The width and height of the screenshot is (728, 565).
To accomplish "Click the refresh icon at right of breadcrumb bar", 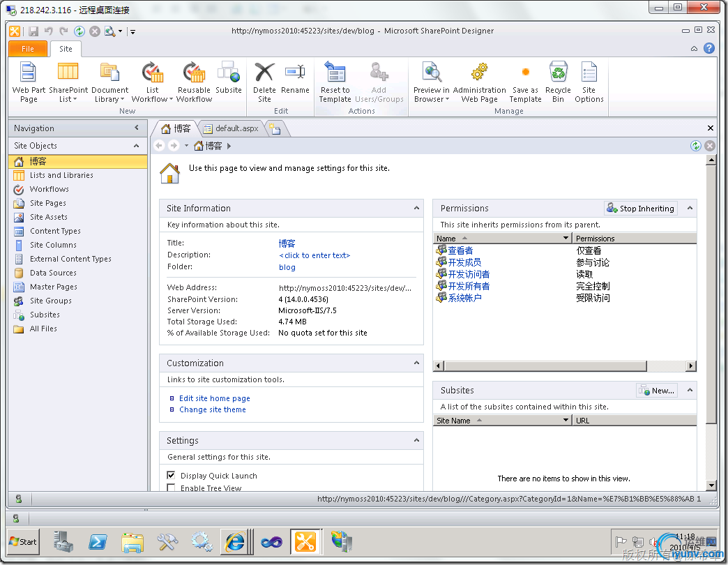I will click(695, 146).
